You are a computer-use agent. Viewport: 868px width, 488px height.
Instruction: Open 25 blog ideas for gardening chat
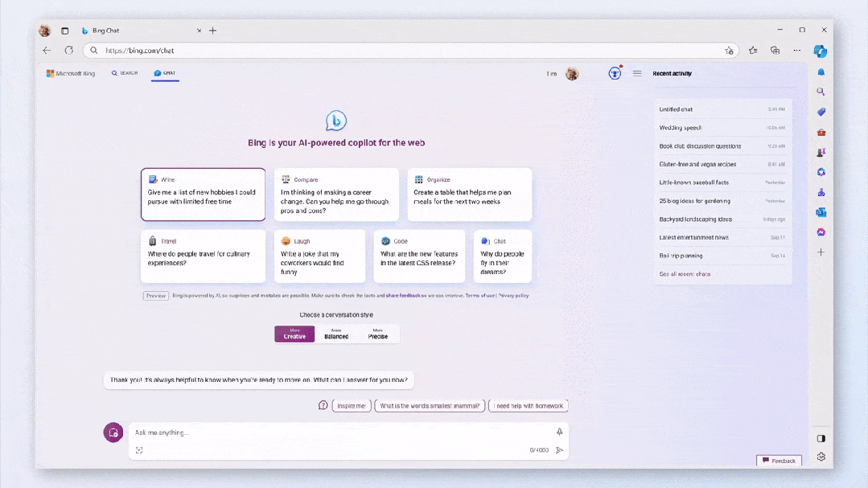tap(722, 201)
